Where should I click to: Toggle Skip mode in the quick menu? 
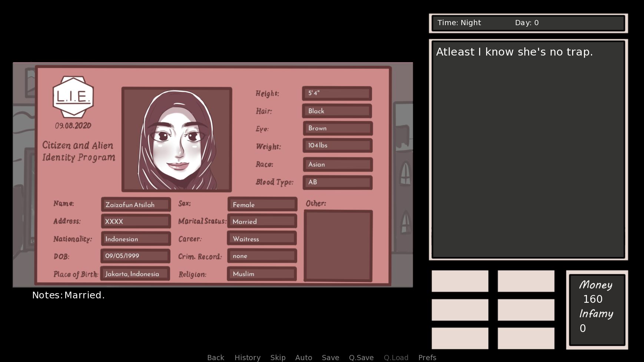[x=278, y=357]
